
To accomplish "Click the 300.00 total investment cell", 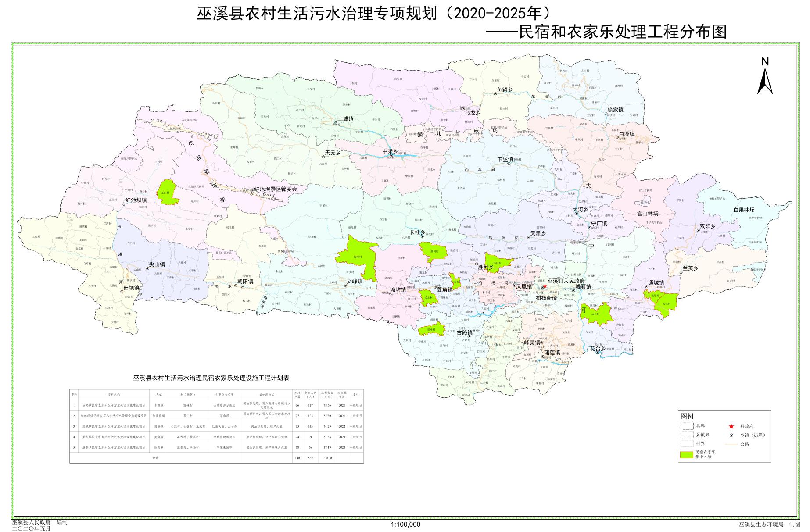I will (327, 458).
